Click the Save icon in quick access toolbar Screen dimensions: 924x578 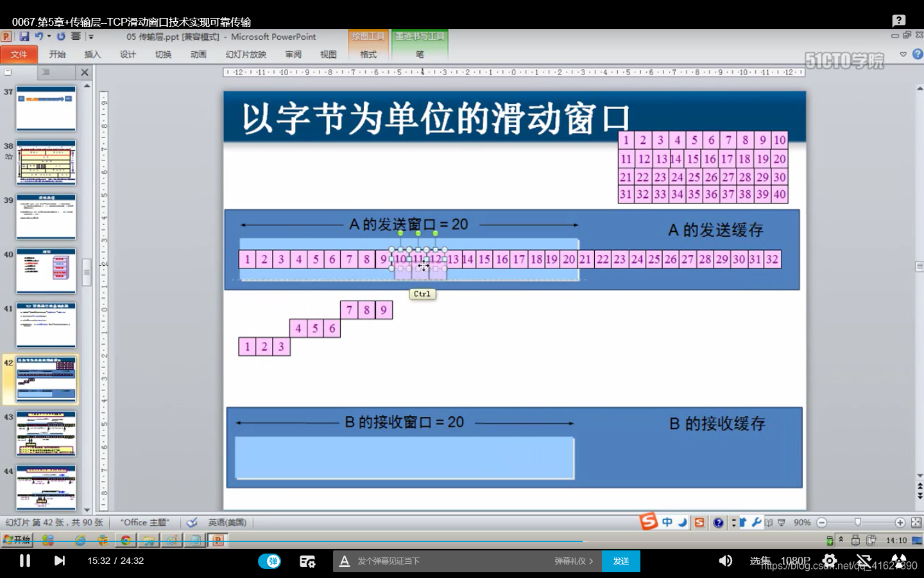click(x=24, y=37)
